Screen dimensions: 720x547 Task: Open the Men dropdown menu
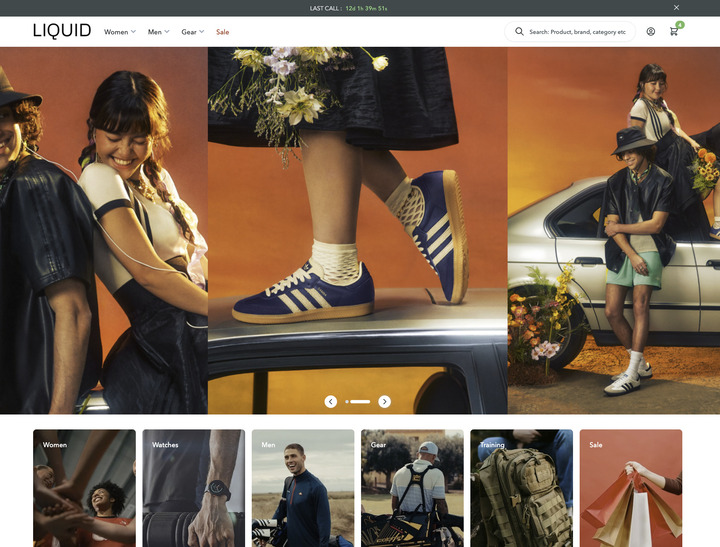point(158,32)
